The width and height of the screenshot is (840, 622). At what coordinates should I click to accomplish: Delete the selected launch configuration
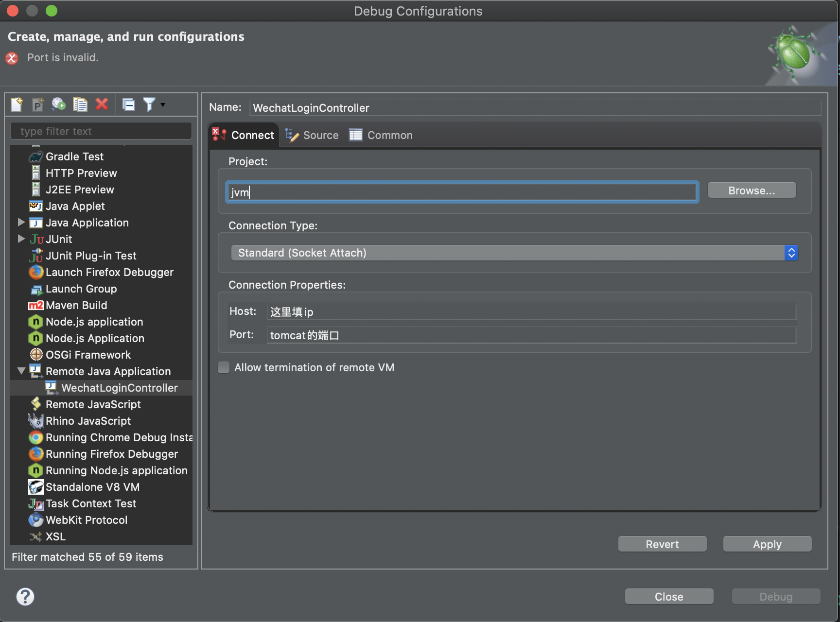tap(102, 104)
